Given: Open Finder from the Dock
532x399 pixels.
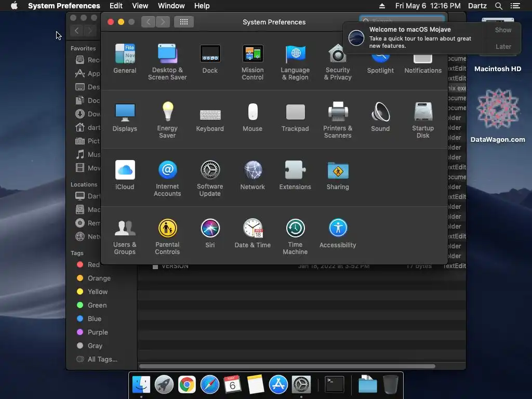Looking at the screenshot, I should point(141,385).
